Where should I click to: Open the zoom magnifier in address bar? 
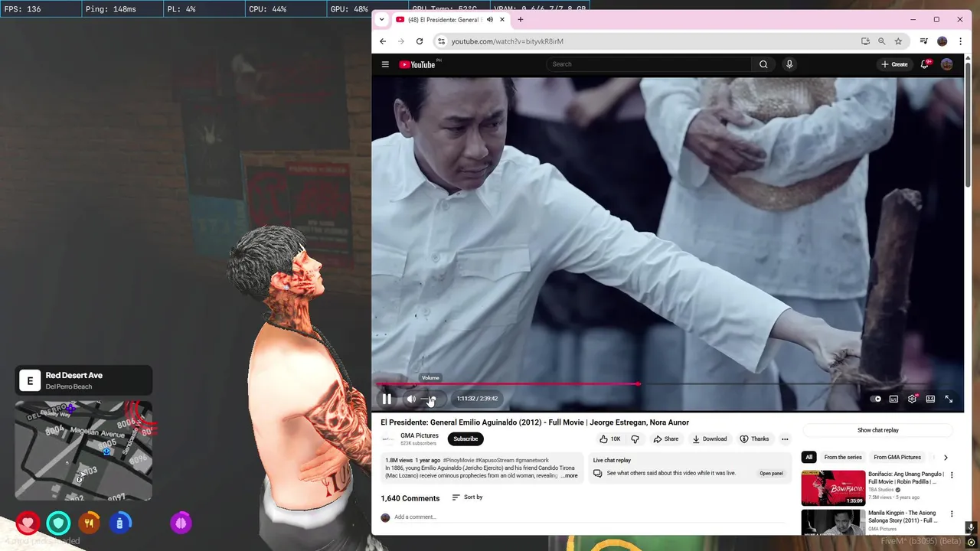click(x=881, y=41)
